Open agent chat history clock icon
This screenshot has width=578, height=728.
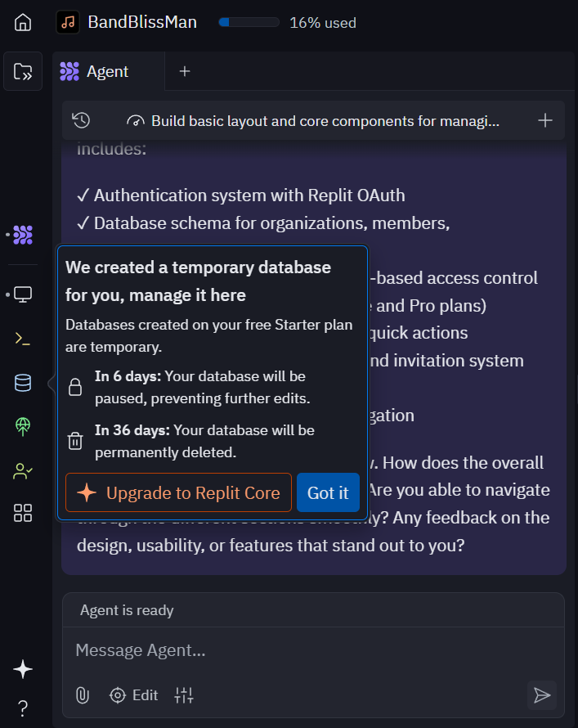point(81,120)
